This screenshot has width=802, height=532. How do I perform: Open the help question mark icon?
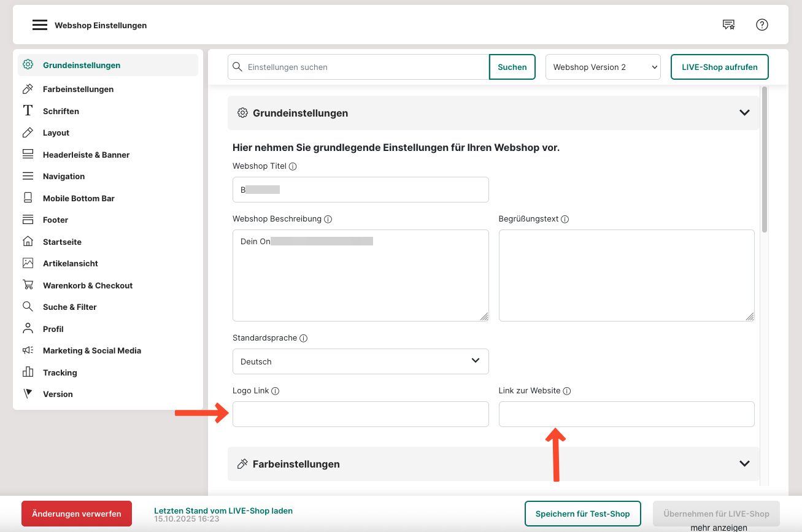click(x=762, y=25)
